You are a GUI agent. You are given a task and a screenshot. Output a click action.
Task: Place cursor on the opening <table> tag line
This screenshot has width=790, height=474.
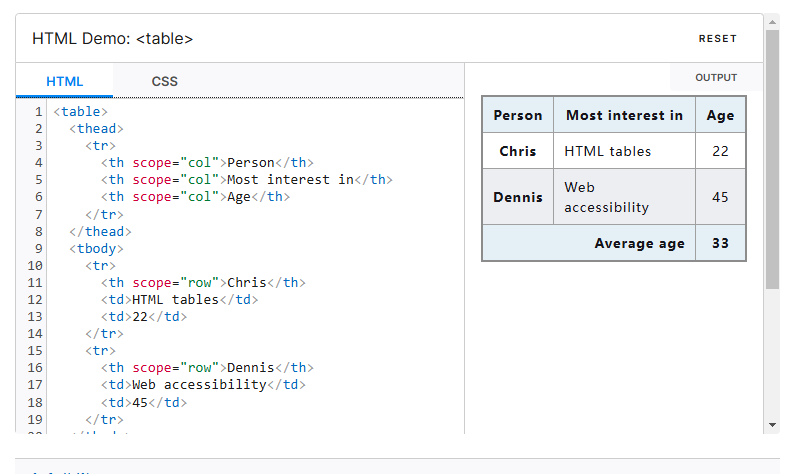coord(80,112)
